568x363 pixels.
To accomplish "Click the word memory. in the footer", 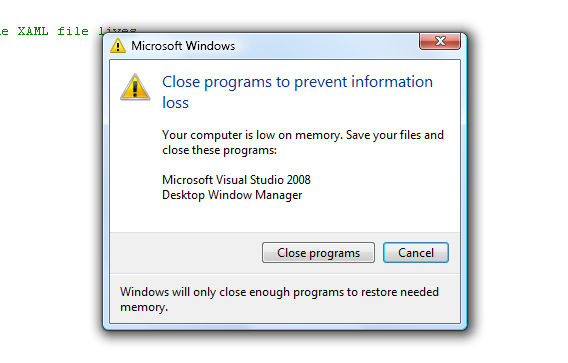I will pyautogui.click(x=144, y=307).
